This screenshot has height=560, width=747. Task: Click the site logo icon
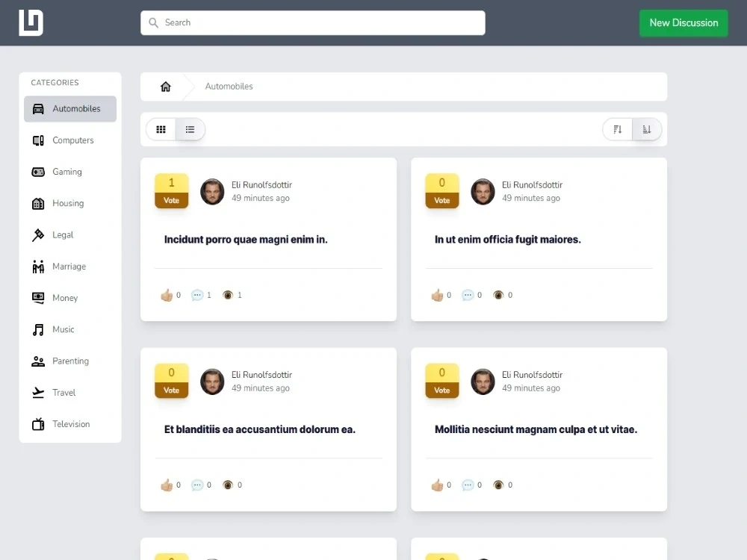click(31, 22)
